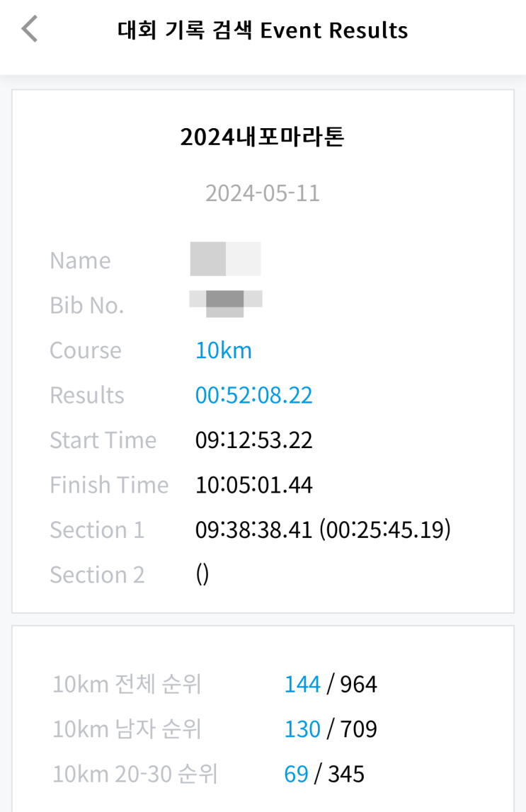Tap the 20-30 age group rank 69
This screenshot has height=812, width=526.
[x=296, y=774]
